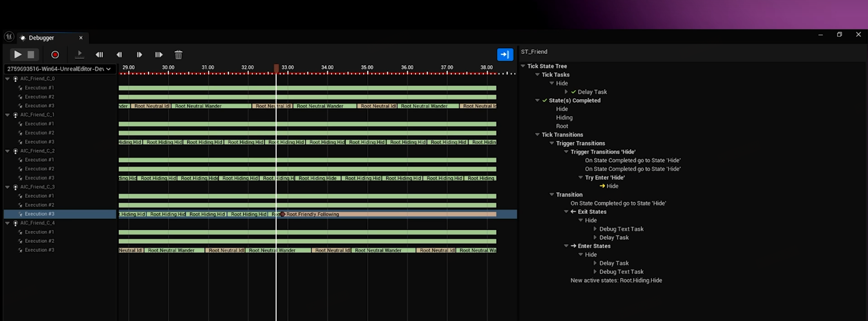Jump to previous frame with events

point(99,55)
